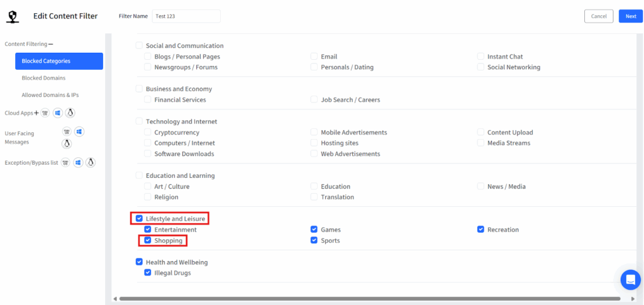Tick the Religion checkbox
The height and width of the screenshot is (305, 644).
[147, 197]
